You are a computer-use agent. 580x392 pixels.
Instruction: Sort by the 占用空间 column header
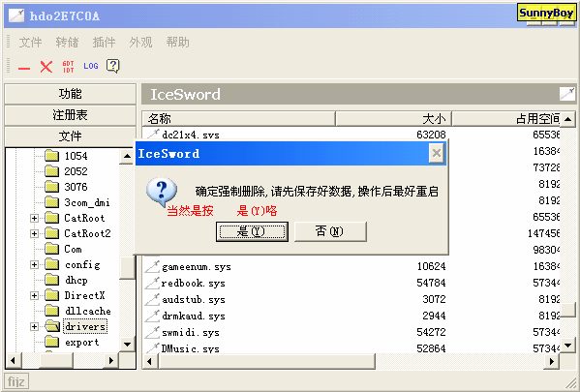(x=506, y=119)
